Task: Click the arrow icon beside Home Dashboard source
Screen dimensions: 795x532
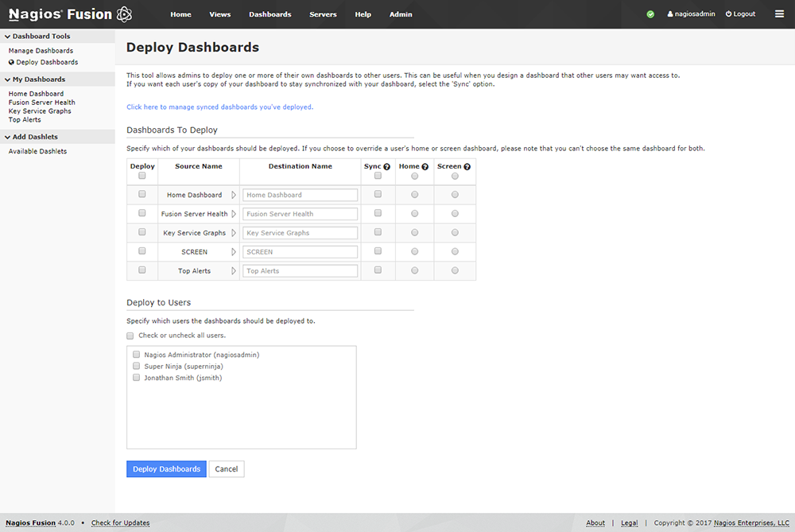Action: point(234,195)
